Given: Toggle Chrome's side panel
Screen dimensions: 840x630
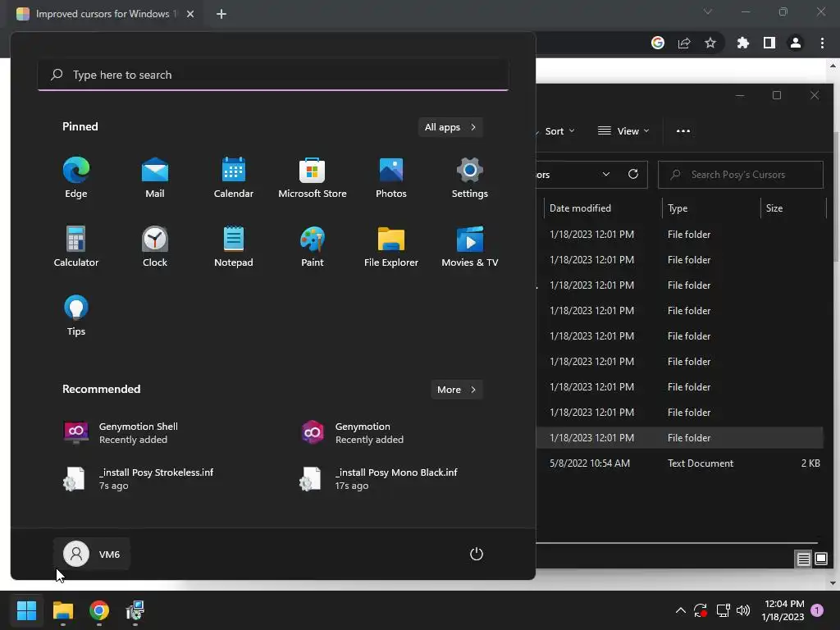Looking at the screenshot, I should [769, 43].
